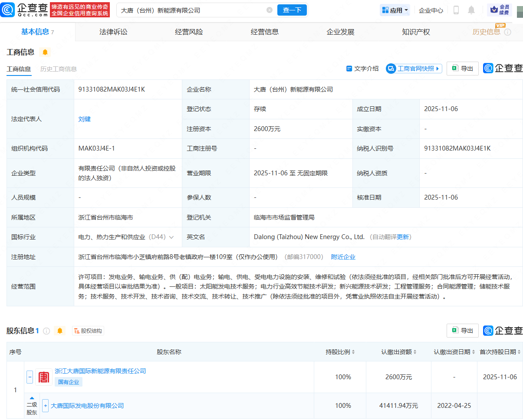Collapse the 浙江大唐国际新能源 shareholder row
The height and width of the screenshot is (420, 523).
30,377
